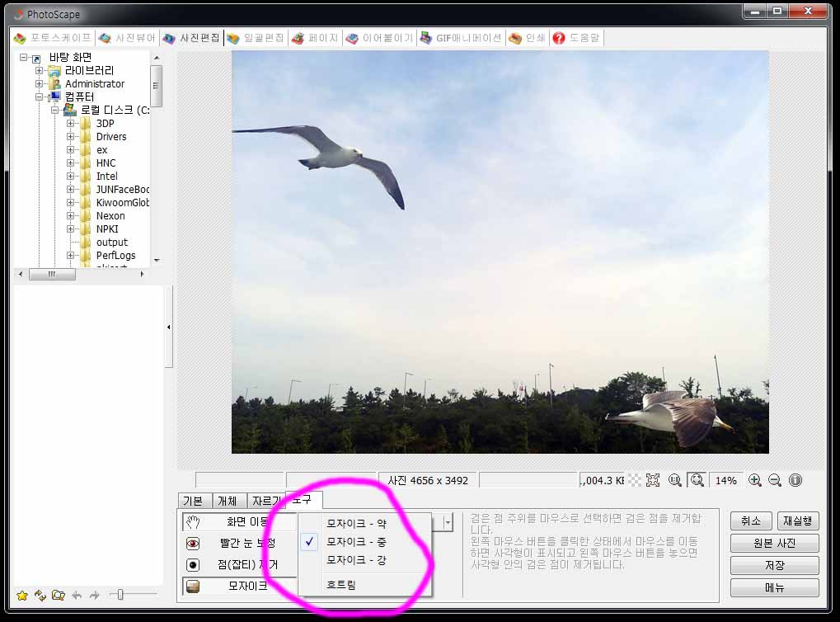The width and height of the screenshot is (840, 622).
Task: Click the fit-to-window zoom icon
Action: 697,480
